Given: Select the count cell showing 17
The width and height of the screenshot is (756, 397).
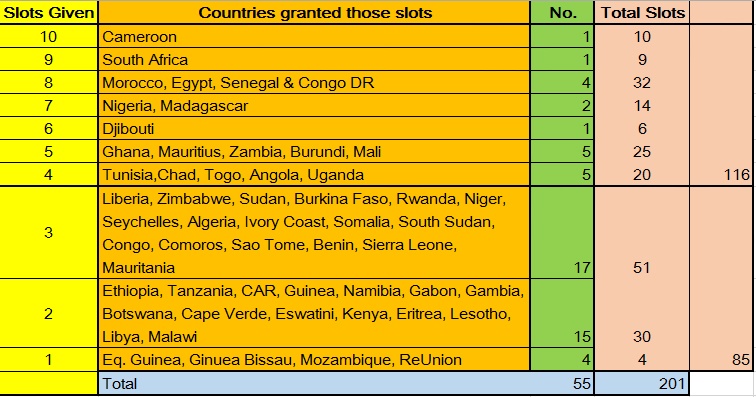Looking at the screenshot, I should 562,233.
